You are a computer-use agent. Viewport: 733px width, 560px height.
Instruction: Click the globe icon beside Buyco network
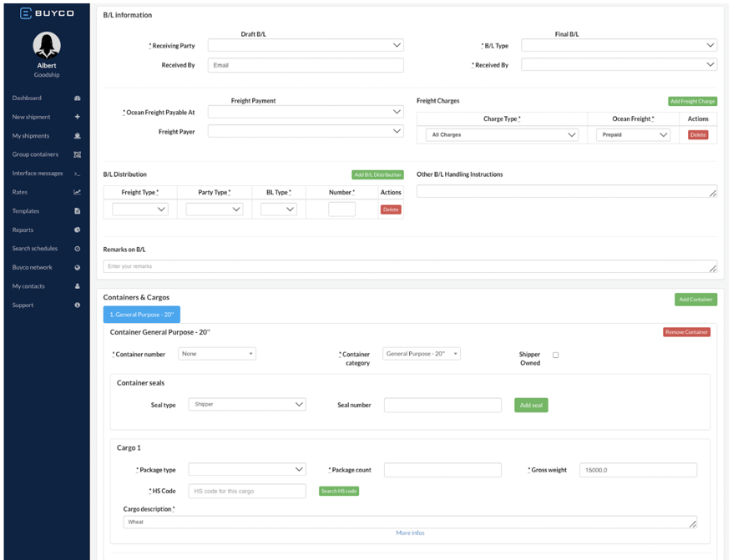pyautogui.click(x=77, y=267)
